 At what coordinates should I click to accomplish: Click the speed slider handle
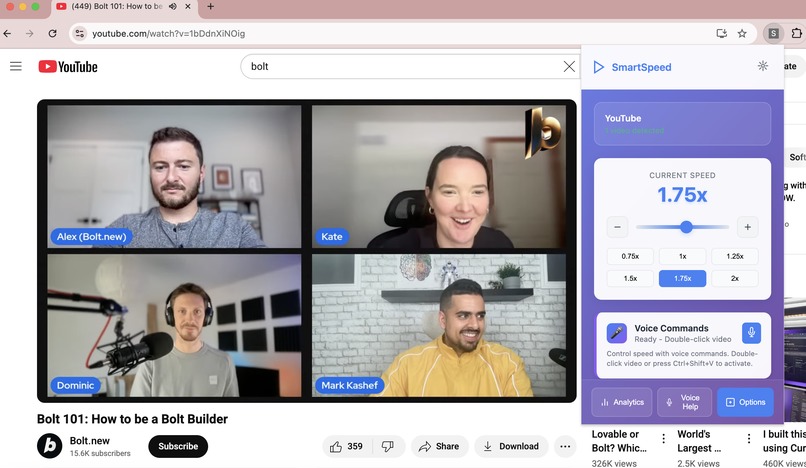(686, 227)
